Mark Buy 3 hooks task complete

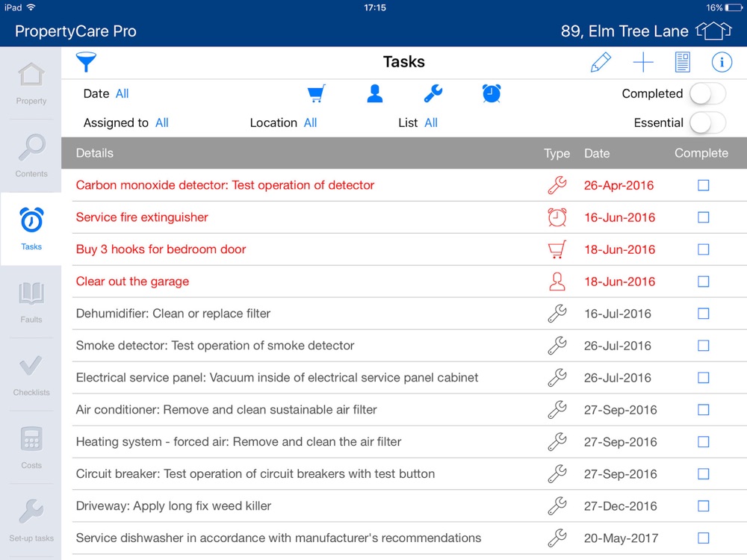(703, 249)
